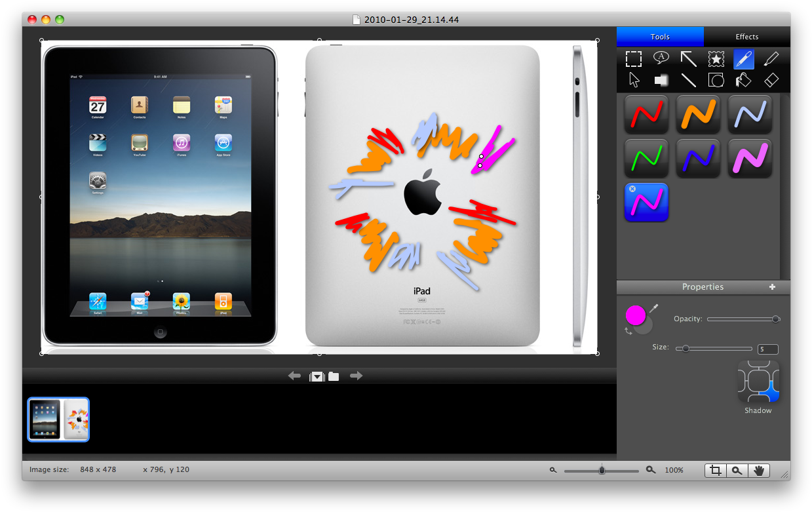
Task: Choose the eraser tool
Action: pyautogui.click(x=771, y=80)
